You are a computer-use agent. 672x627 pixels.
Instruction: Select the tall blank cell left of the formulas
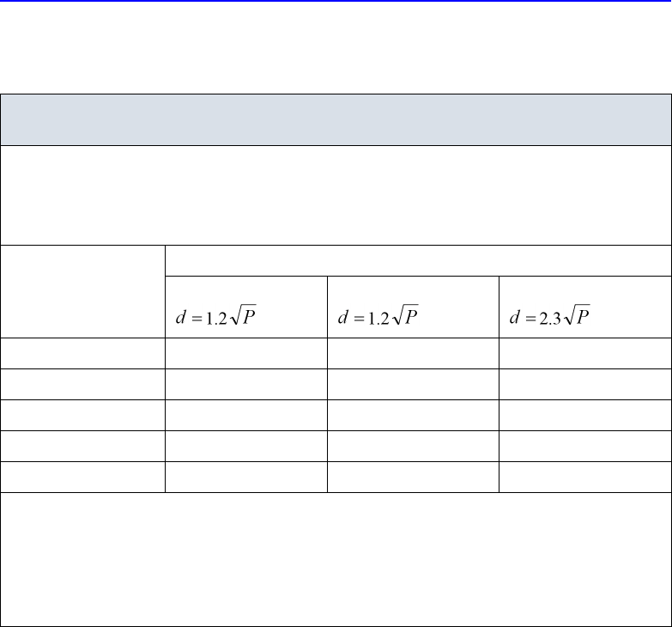(82, 292)
